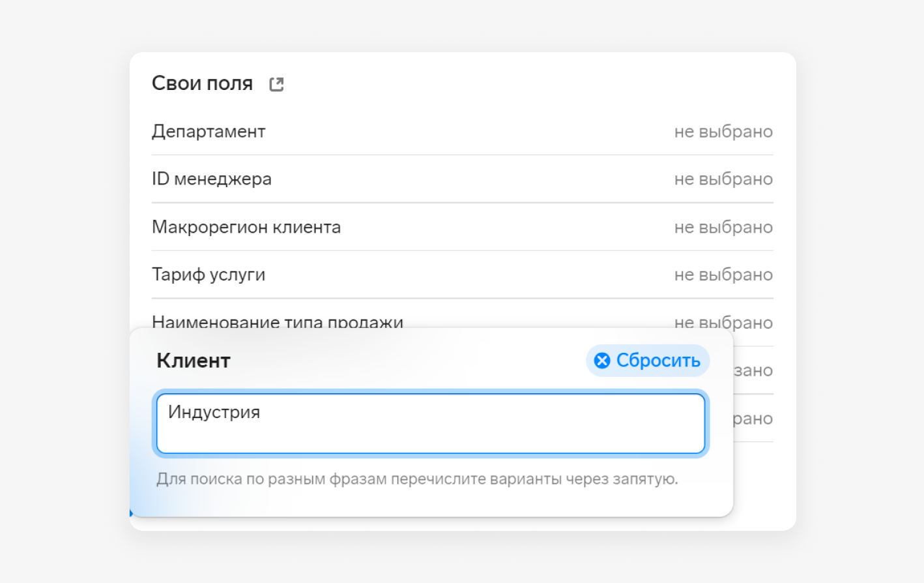Viewport: 924px width, 583px height.
Task: Click the hint text about comma-separated phrases
Action: pos(417,479)
